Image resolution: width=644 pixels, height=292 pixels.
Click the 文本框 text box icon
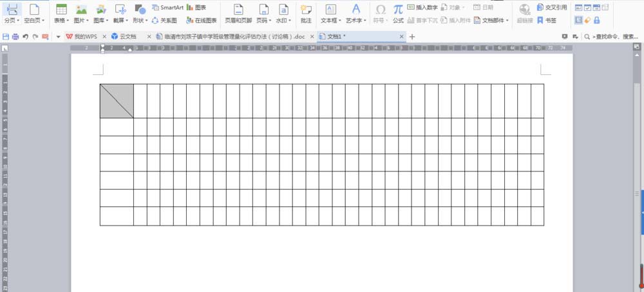[330, 9]
